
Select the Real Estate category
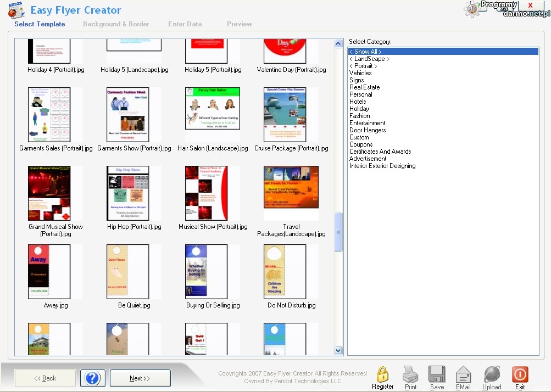point(364,87)
